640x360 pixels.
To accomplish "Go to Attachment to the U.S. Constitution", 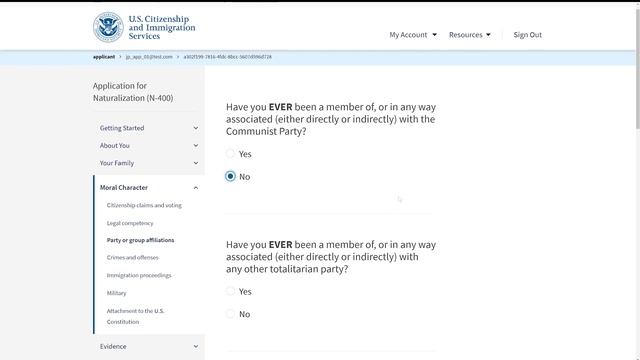I will click(136, 316).
